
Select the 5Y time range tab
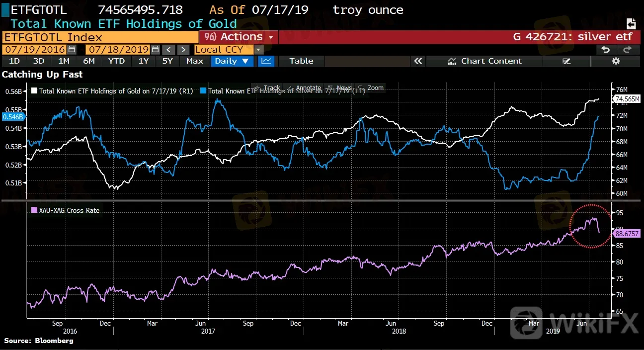167,61
